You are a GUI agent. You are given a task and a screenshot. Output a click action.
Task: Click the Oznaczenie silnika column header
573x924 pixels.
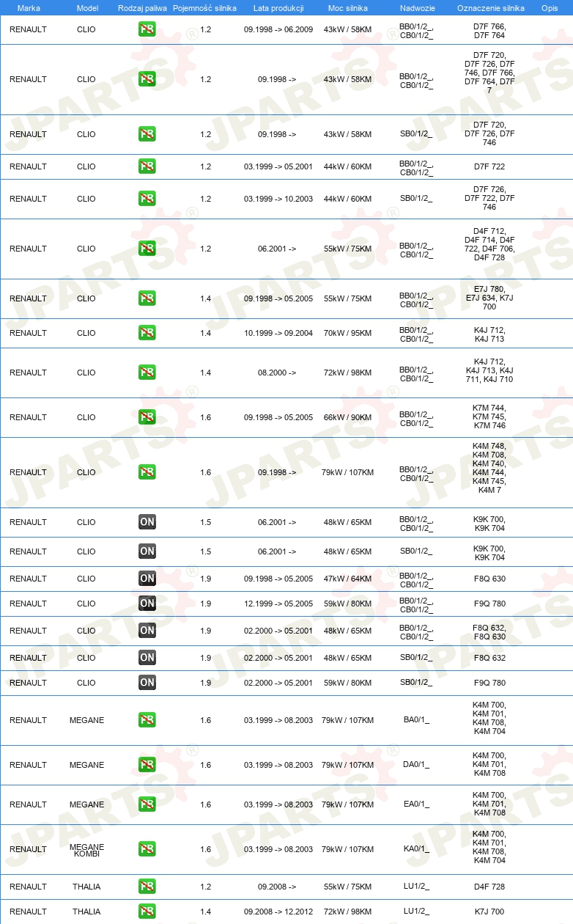pos(490,8)
